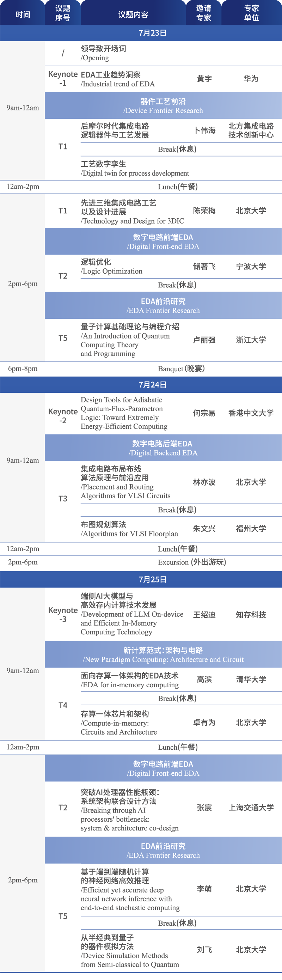
Task: Click the 华为 affiliation cell
Action: tap(251, 79)
